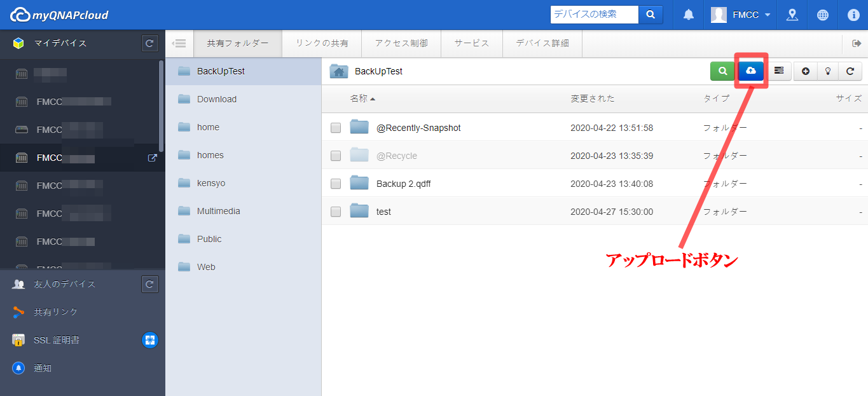Check the @Recently-Snapshot row checkbox
This screenshot has height=396, width=868.
pyautogui.click(x=336, y=128)
